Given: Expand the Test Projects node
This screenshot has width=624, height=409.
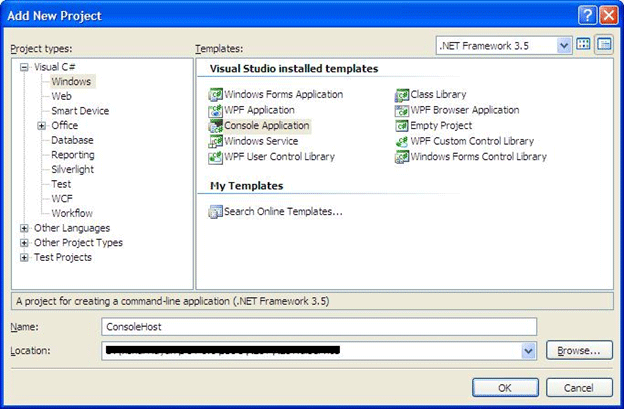Looking at the screenshot, I should 24,258.
